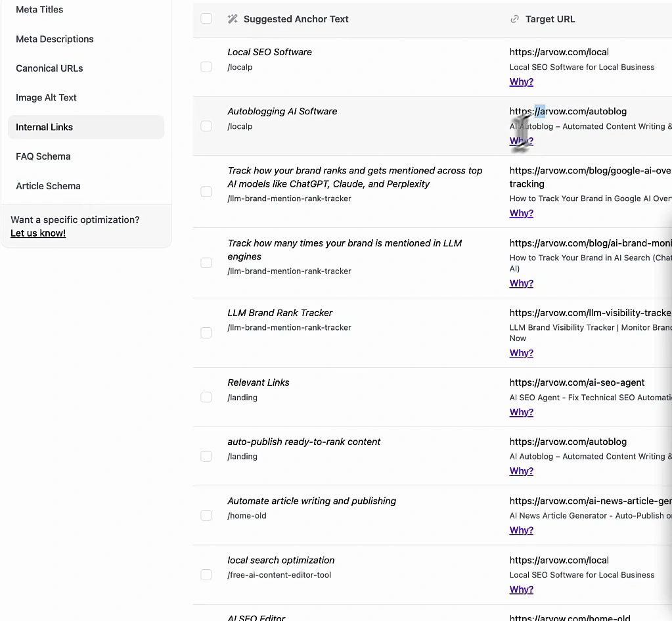Click https://arvow.com/ai-seo-agent URL text

tap(577, 382)
